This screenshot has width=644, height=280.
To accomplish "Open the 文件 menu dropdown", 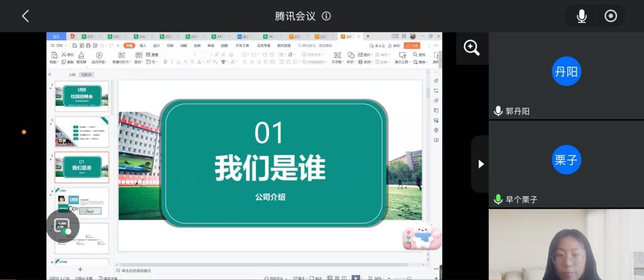I will pyautogui.click(x=59, y=45).
